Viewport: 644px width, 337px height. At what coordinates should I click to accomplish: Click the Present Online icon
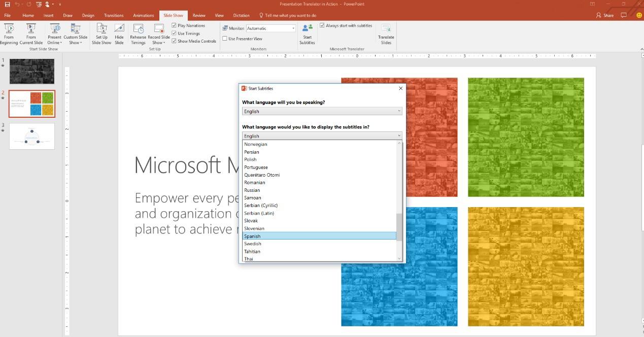pyautogui.click(x=54, y=33)
